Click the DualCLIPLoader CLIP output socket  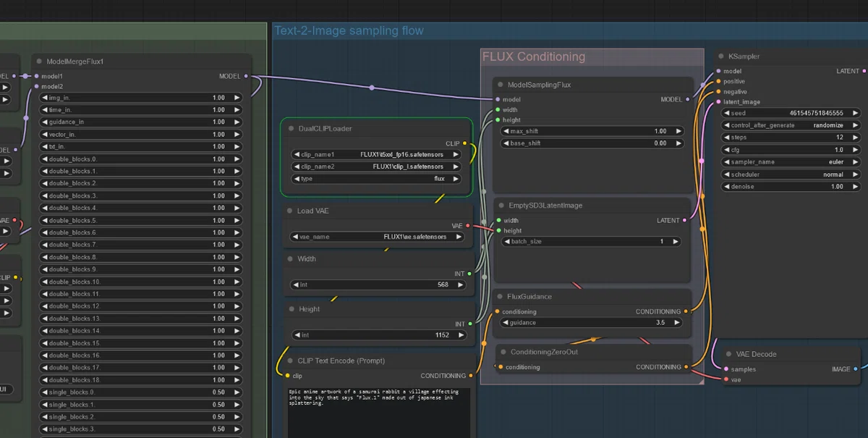[464, 143]
